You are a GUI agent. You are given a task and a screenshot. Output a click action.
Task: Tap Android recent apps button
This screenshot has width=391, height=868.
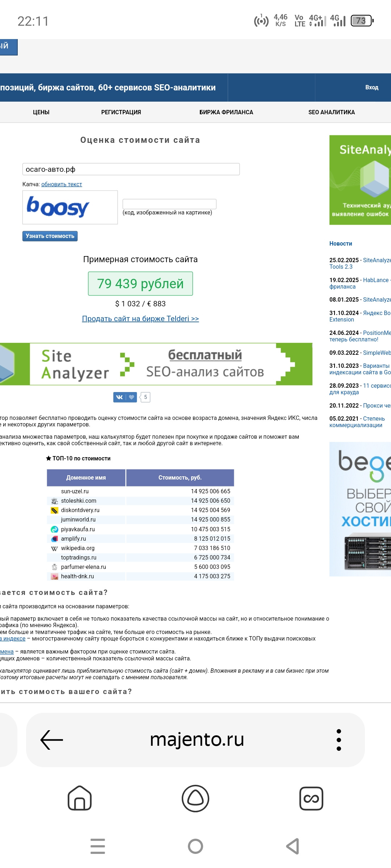[x=98, y=846]
